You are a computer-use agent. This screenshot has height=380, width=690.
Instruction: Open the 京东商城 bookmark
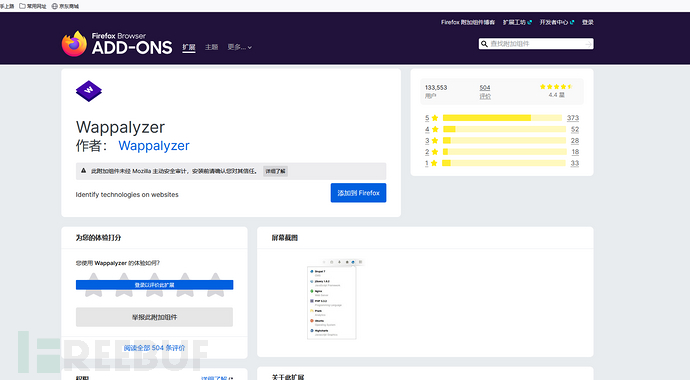point(65,6)
